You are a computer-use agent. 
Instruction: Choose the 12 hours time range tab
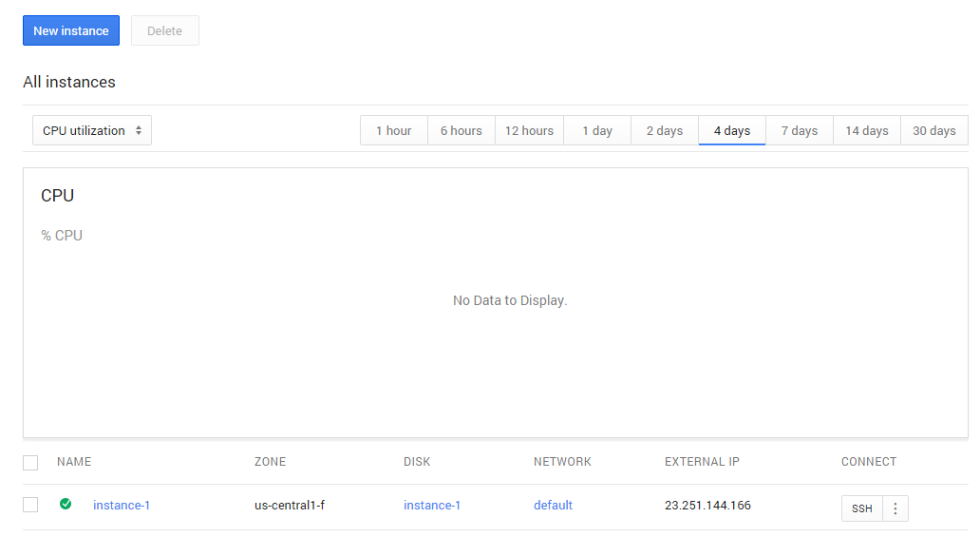[x=529, y=131]
